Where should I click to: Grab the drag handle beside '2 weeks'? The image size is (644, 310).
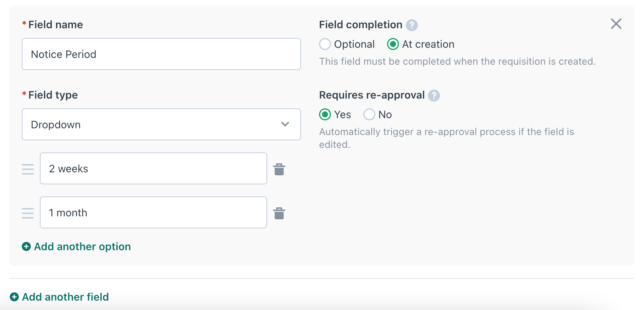(x=28, y=169)
